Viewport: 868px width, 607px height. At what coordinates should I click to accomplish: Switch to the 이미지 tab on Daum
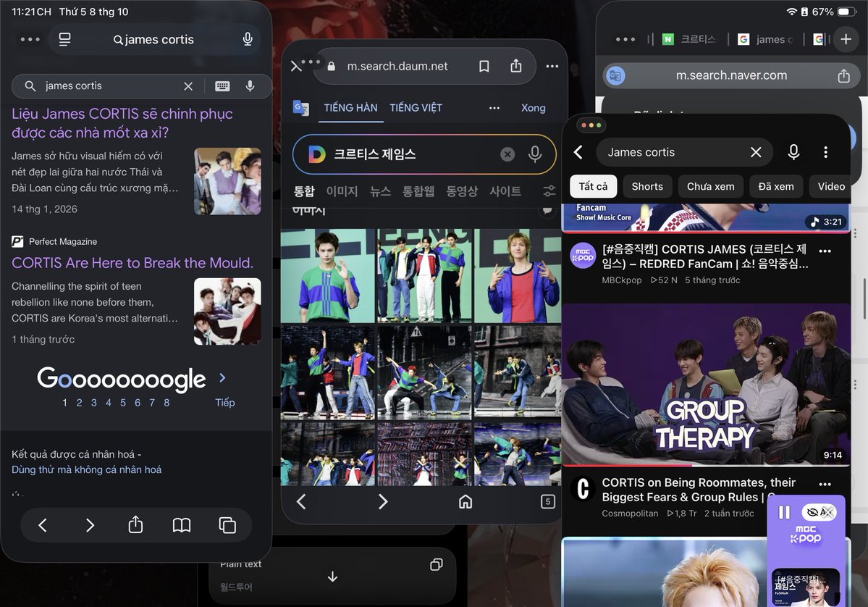[342, 191]
